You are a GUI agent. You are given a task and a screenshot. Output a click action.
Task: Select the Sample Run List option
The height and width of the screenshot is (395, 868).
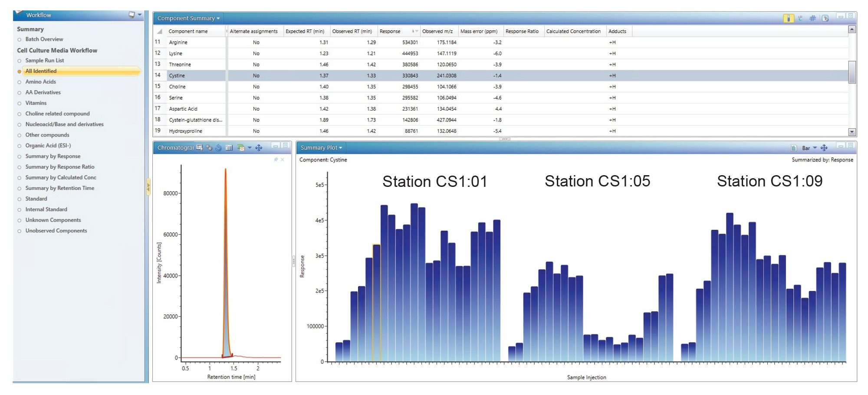tap(44, 61)
